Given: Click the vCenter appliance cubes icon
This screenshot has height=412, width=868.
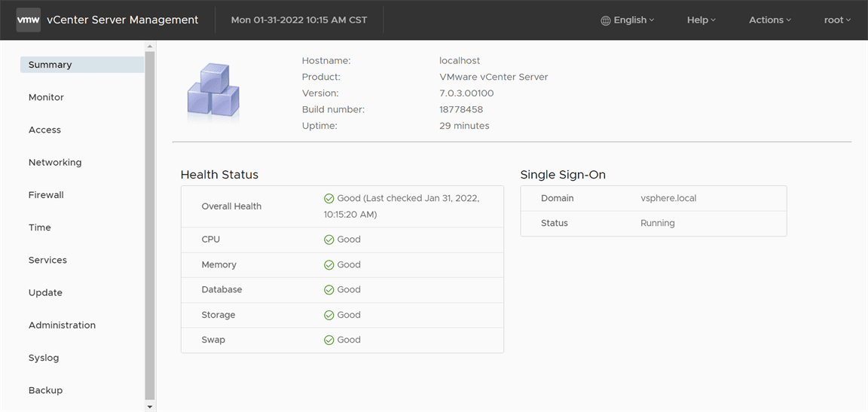Looking at the screenshot, I should click(212, 93).
